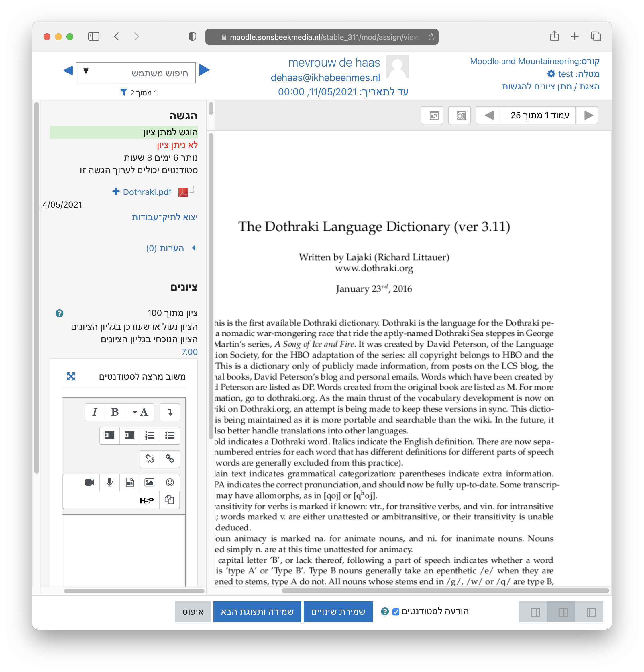
Task: Insert an unordered bullet list
Action: [x=170, y=435]
